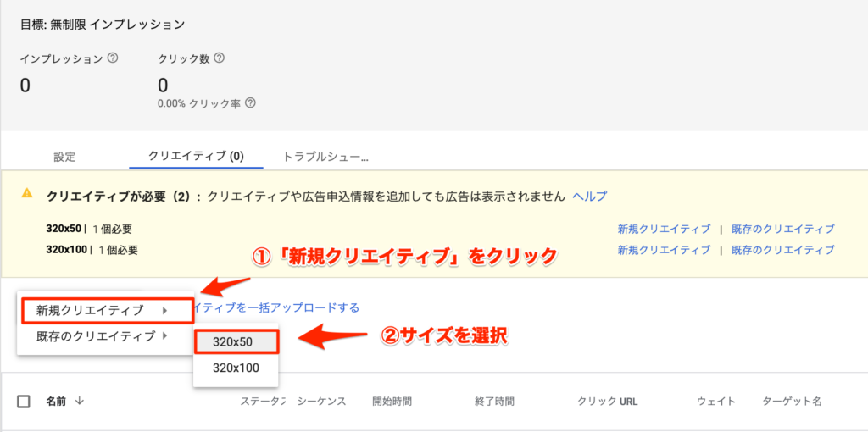Viewport: 868px width, 432px height.
Task: Click the ウェイト column header
Action: tap(716, 401)
